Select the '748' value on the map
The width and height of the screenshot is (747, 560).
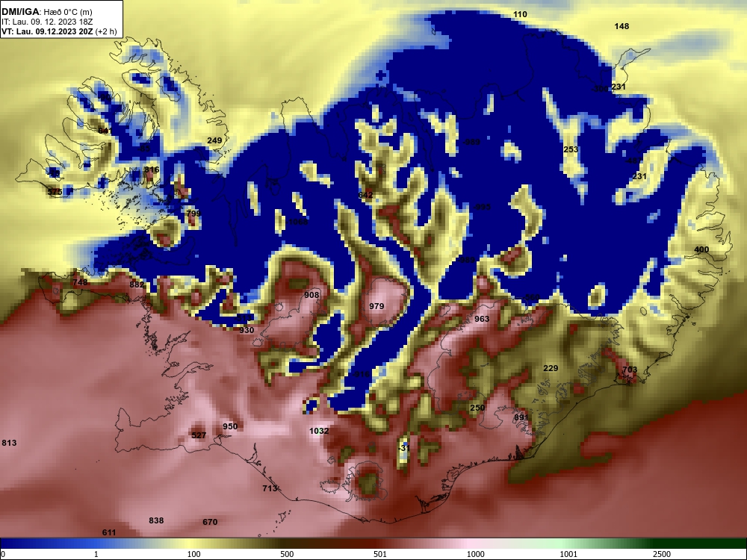[80, 282]
